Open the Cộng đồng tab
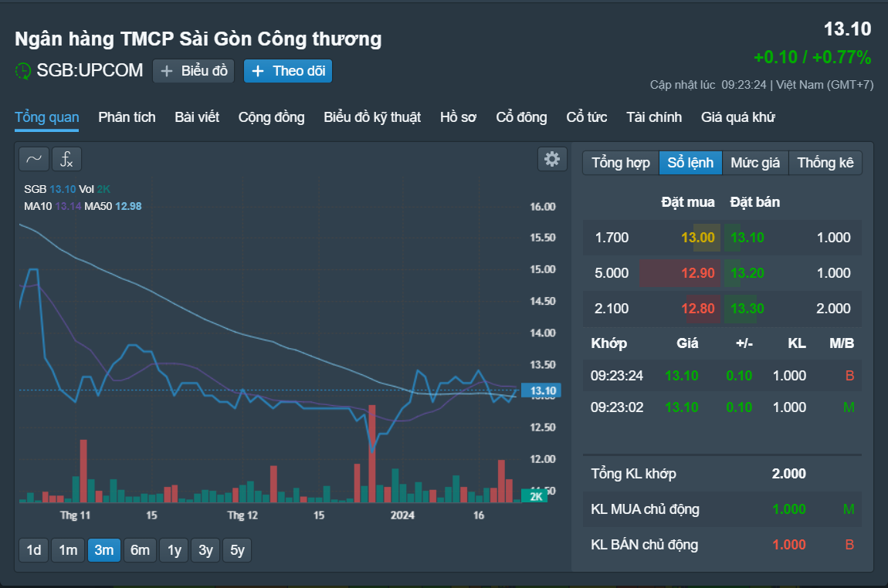This screenshot has width=888, height=588. (x=271, y=117)
